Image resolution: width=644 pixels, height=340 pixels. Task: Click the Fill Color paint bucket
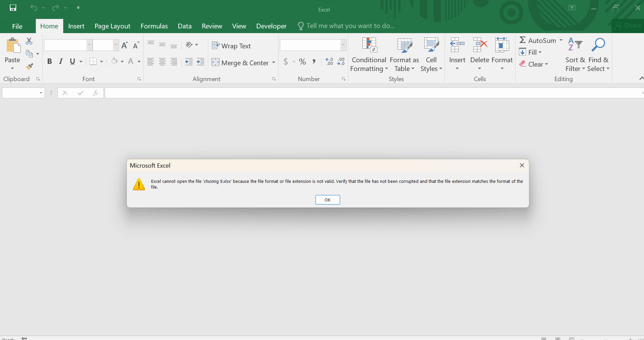click(x=115, y=61)
